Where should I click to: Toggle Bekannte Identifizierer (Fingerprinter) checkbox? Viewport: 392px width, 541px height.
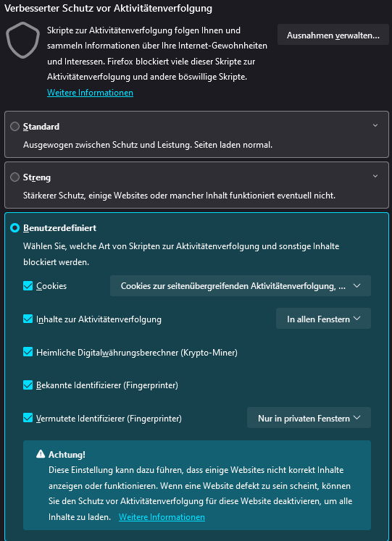pos(28,385)
